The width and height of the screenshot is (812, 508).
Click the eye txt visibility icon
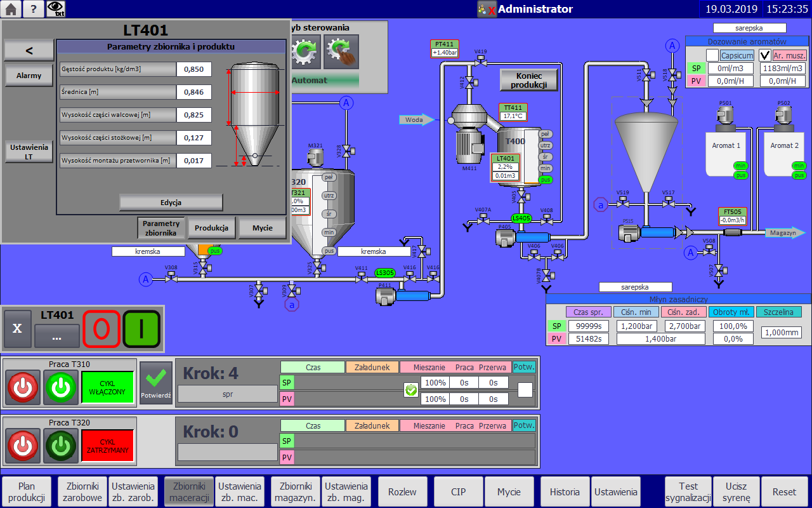pyautogui.click(x=56, y=9)
